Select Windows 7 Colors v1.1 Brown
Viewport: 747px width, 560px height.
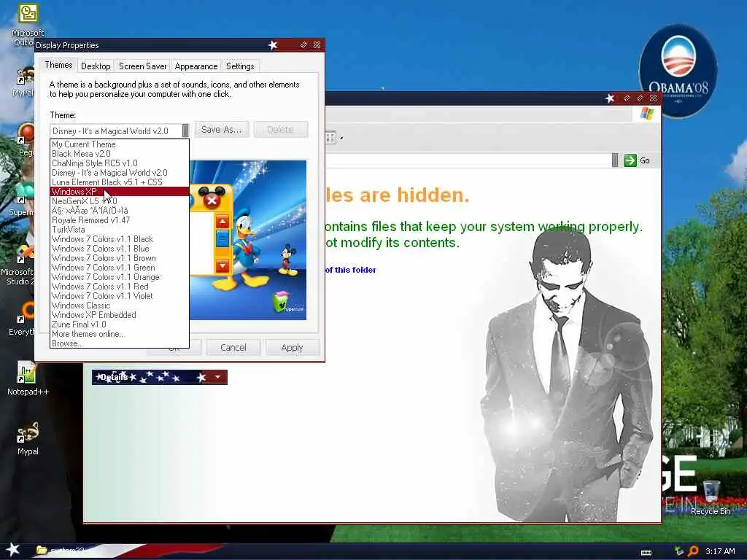[120, 258]
